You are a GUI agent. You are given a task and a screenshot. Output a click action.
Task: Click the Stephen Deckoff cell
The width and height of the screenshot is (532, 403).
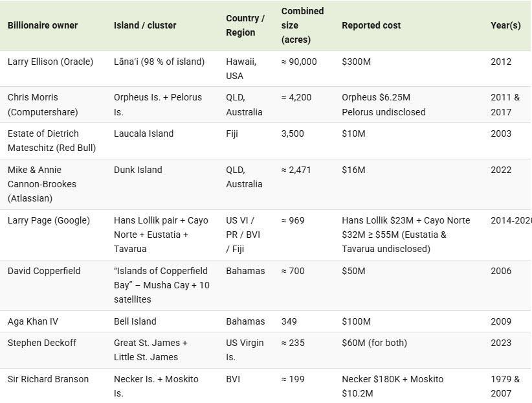42,343
